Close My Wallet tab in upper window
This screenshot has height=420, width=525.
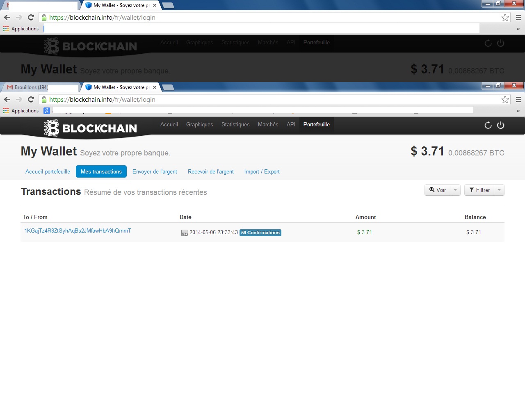(x=155, y=5)
